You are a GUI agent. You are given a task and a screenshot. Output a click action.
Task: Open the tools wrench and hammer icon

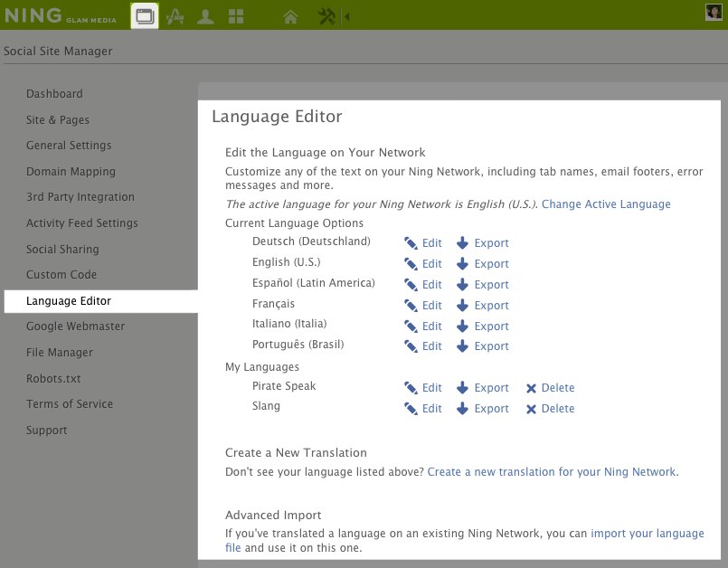[x=326, y=16]
